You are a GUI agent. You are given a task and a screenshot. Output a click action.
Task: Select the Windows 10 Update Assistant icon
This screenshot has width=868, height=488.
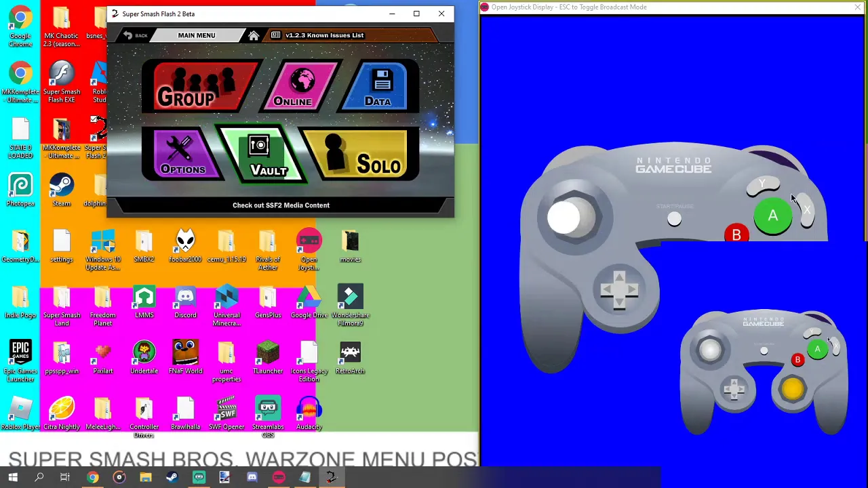(x=102, y=250)
